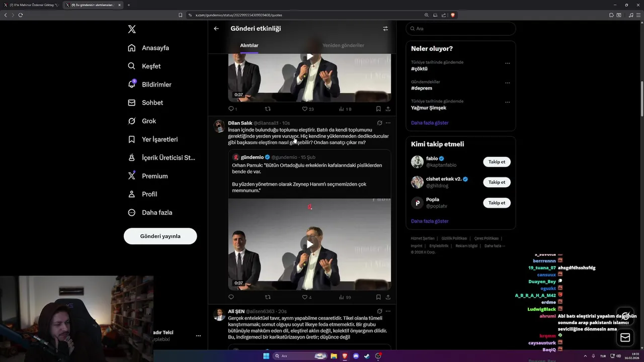The height and width of the screenshot is (362, 644).
Task: Repost the top video post
Action: [268, 109]
